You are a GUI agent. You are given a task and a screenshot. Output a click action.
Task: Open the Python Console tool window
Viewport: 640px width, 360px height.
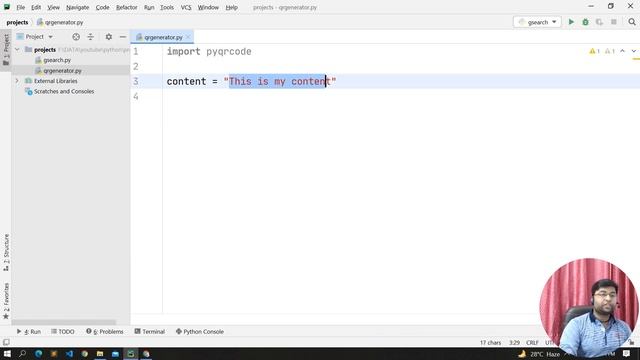pos(200,331)
